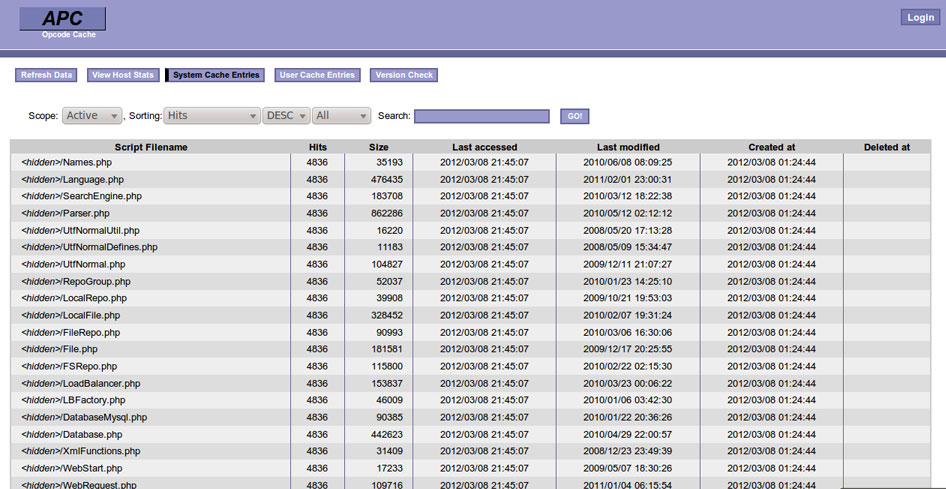The width and height of the screenshot is (946, 489).
Task: Click size value 862286 for Parser.php
Action: click(x=387, y=213)
